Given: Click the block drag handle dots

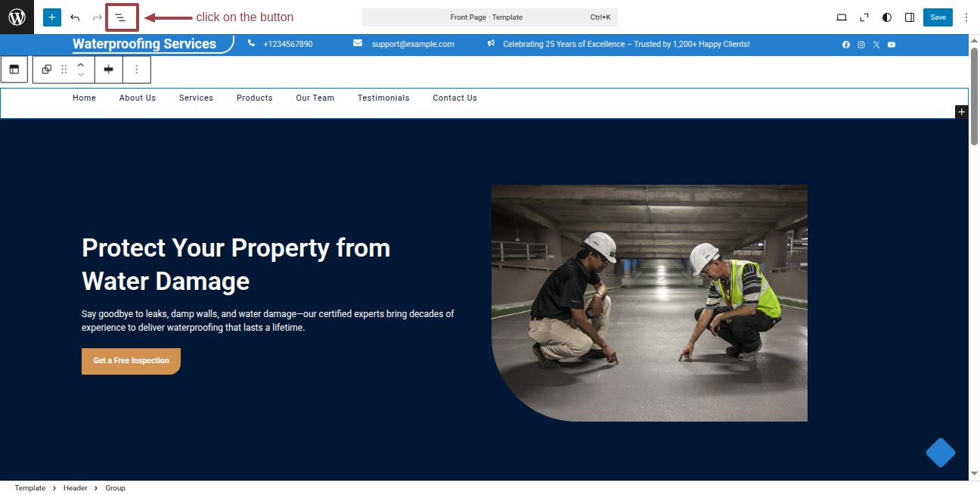Looking at the screenshot, I should (x=64, y=69).
